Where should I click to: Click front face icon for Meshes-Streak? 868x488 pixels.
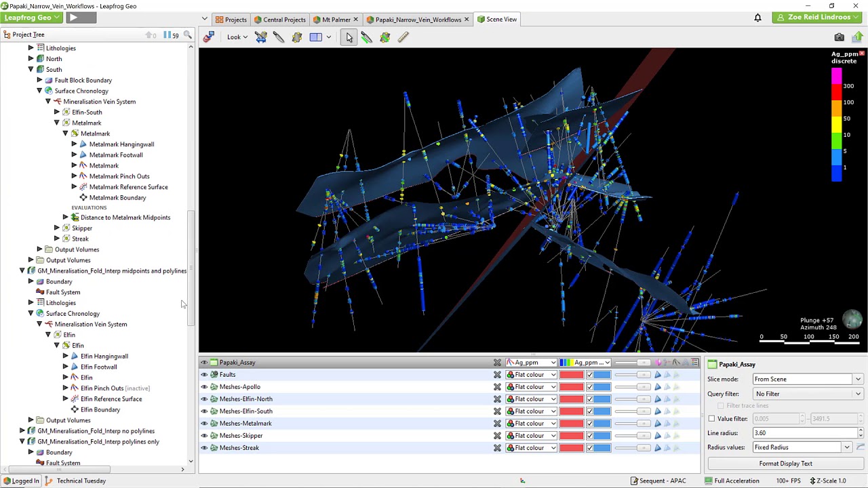point(657,448)
